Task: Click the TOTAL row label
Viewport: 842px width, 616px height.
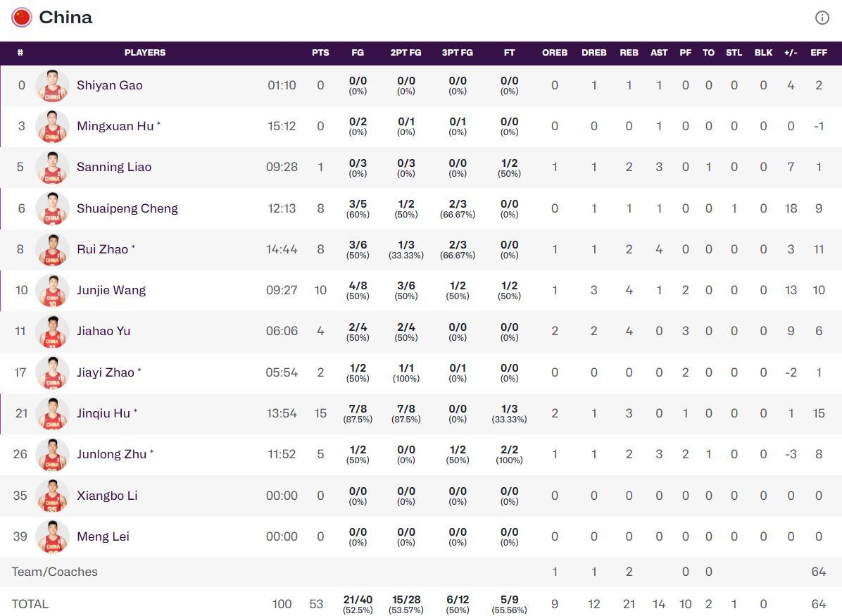Action: pyautogui.click(x=30, y=604)
